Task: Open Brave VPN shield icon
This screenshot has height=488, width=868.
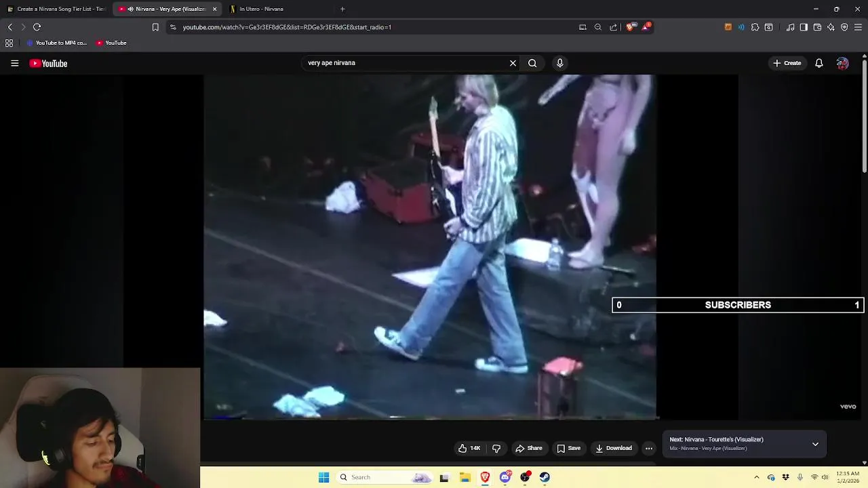Action: pos(844,27)
